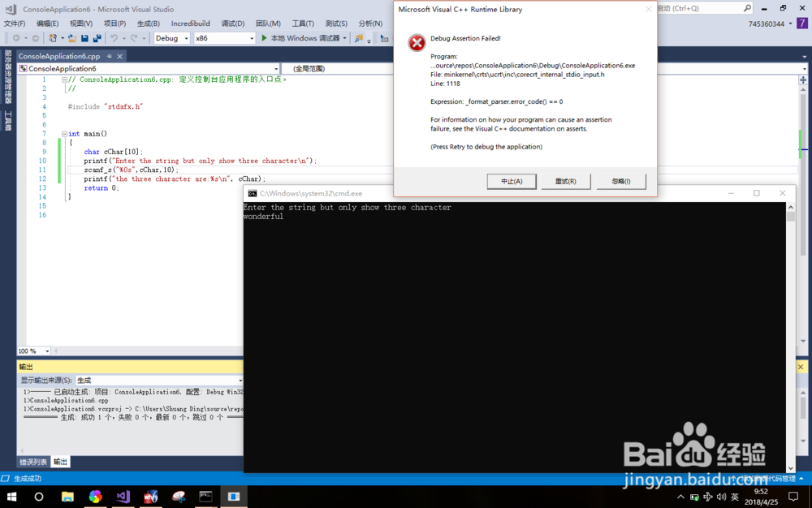Collapse the comment block at line 1

click(64, 80)
